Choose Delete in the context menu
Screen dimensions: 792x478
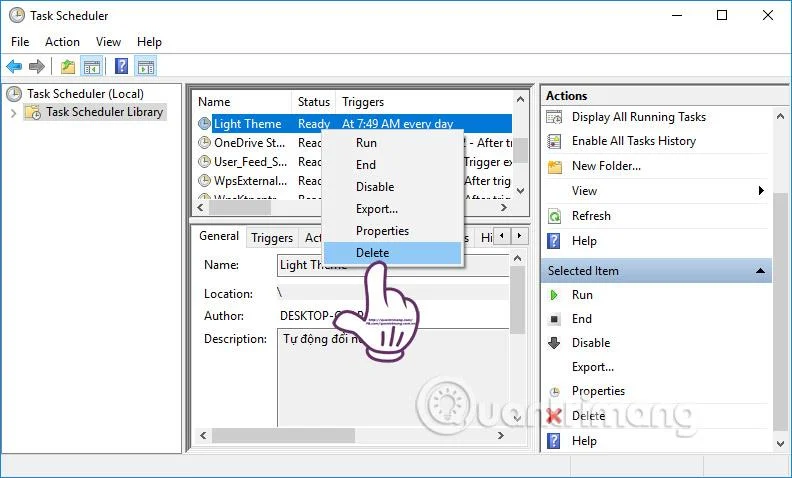[392, 253]
